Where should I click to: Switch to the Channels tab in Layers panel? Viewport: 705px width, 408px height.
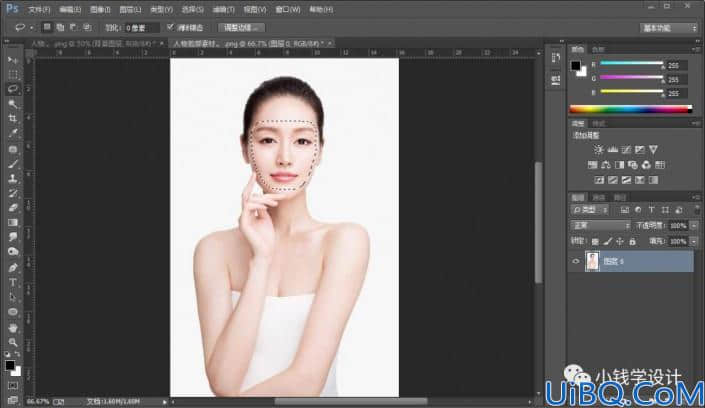tap(598, 197)
